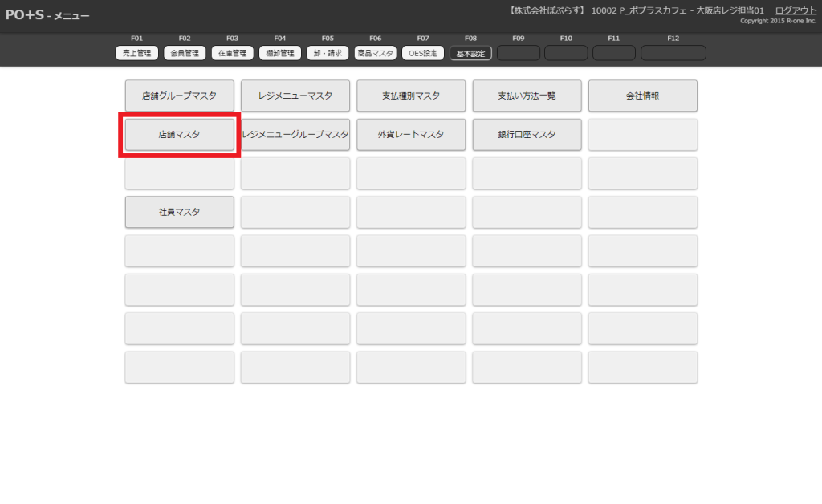Click the PO+S logo in header
The image size is (822, 504).
(x=24, y=14)
